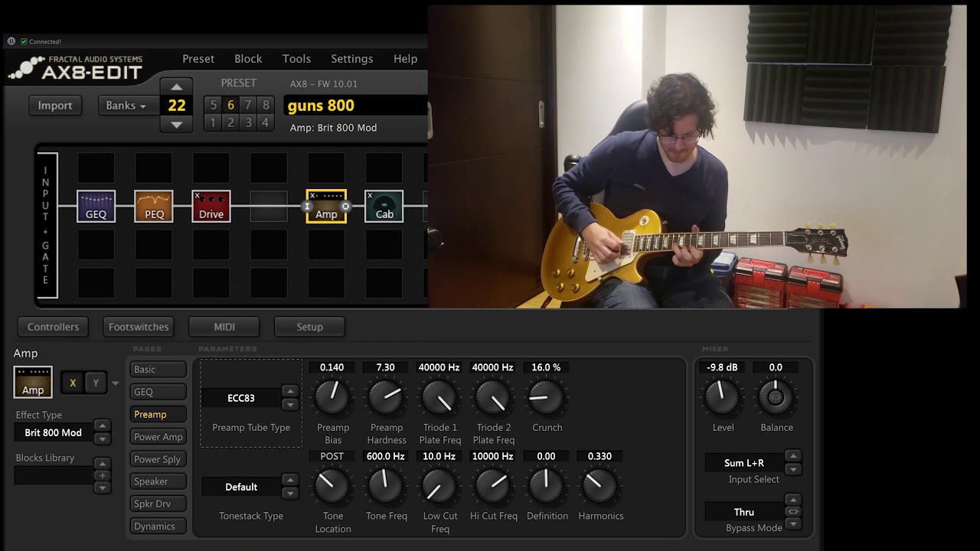This screenshot has width=980, height=551.
Task: Click the Crunch knob
Action: click(x=547, y=398)
